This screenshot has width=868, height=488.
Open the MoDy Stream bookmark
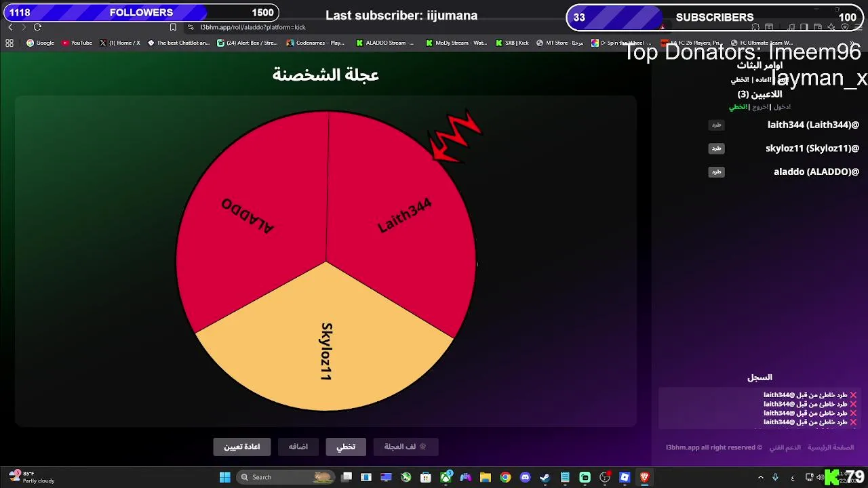[456, 43]
